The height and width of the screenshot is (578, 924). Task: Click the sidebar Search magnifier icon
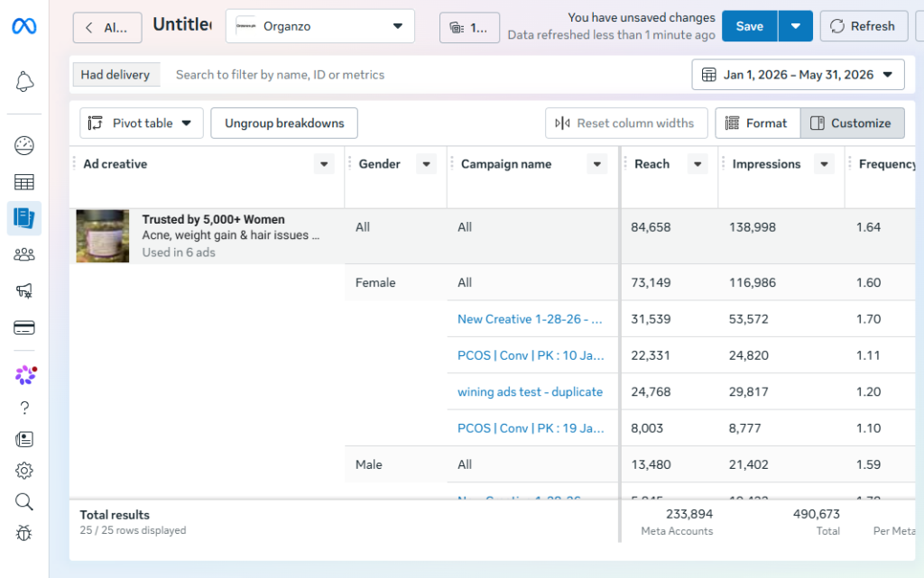pos(24,501)
